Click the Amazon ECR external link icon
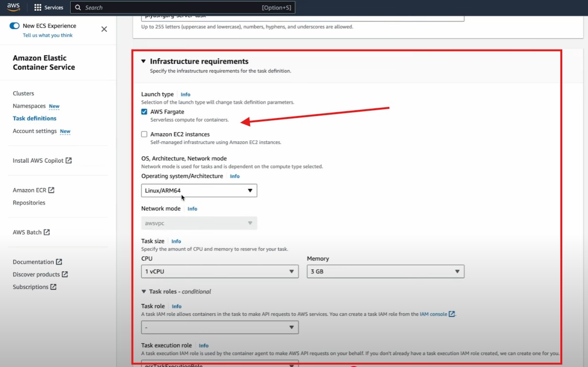Screen dimensions: 588x367 tap(51, 190)
